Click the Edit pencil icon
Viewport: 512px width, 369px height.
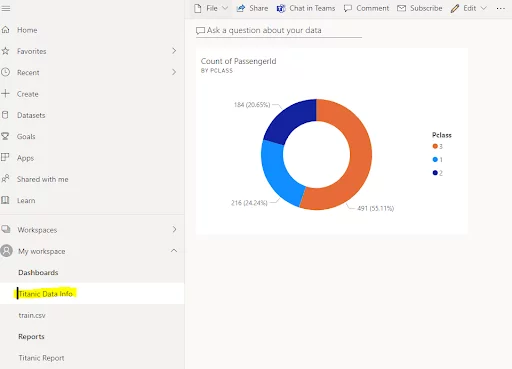coord(455,8)
